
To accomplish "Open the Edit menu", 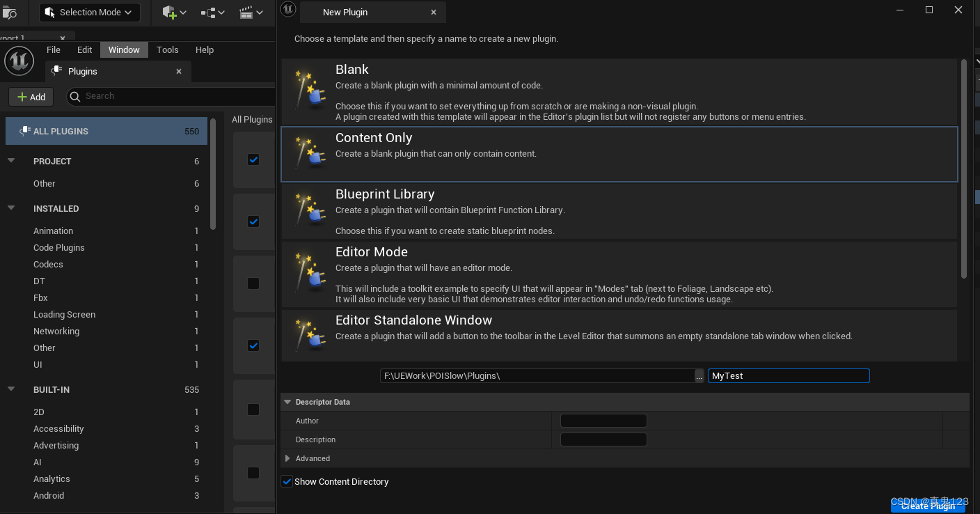I will (85, 49).
